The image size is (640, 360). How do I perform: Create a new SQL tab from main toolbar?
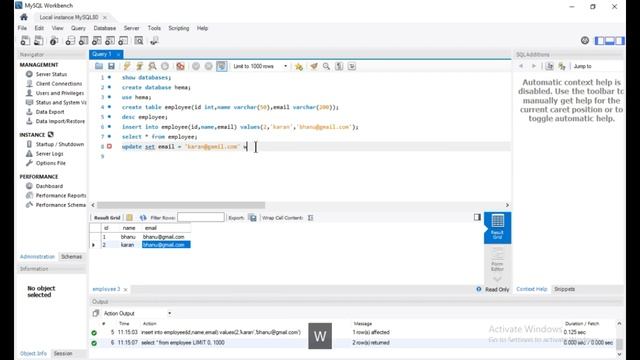[25, 40]
